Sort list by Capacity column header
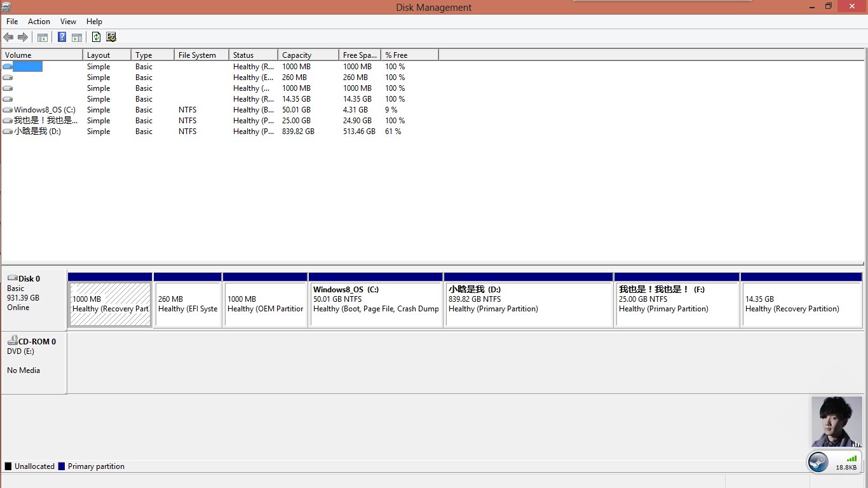This screenshot has width=868, height=488. click(x=308, y=55)
